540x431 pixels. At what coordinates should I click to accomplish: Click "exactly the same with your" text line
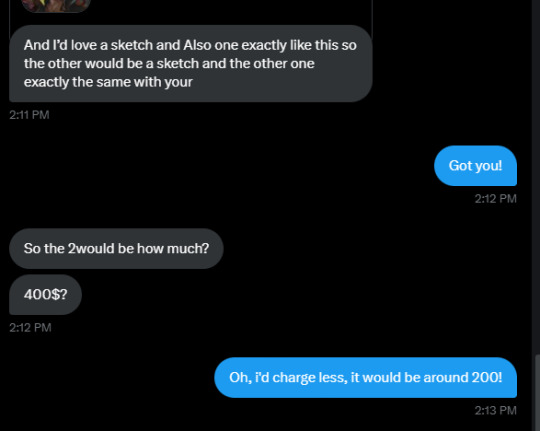pos(108,82)
